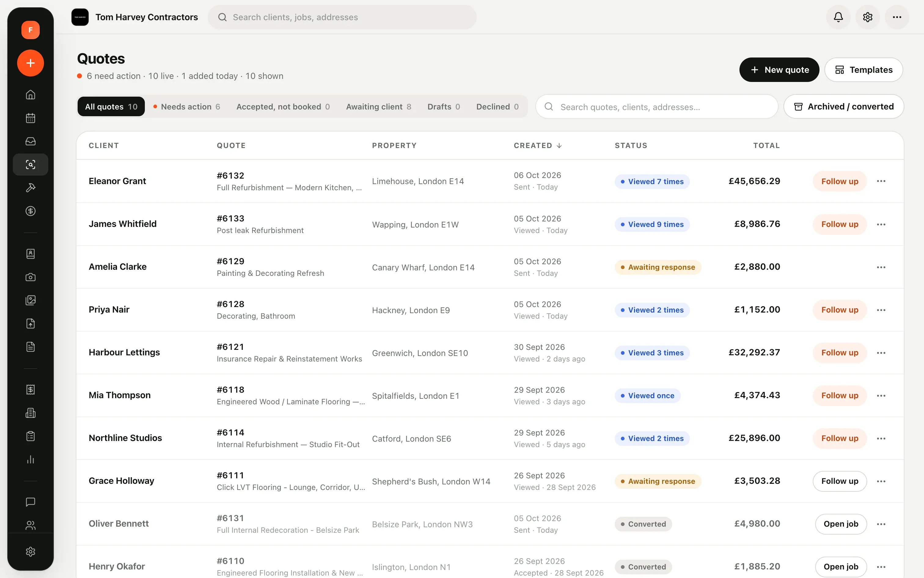The height and width of the screenshot is (578, 924).
Task: Open the notifications bell
Action: (x=838, y=17)
